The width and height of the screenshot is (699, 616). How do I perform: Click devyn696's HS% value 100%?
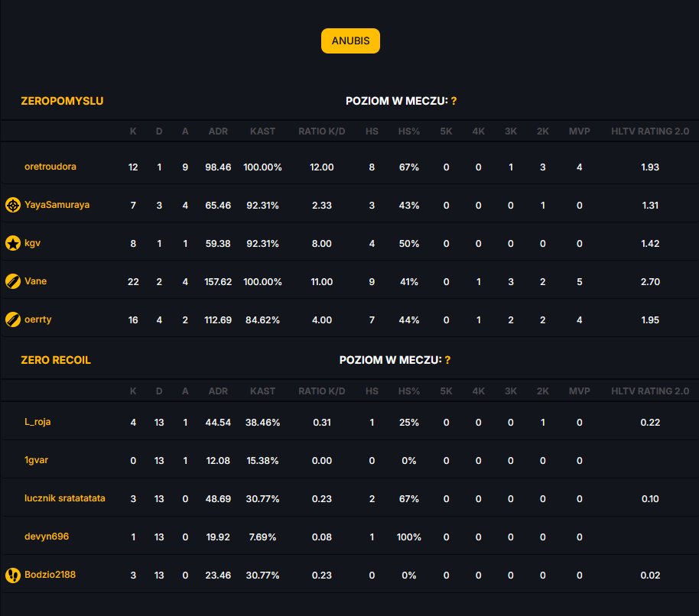[x=409, y=537]
